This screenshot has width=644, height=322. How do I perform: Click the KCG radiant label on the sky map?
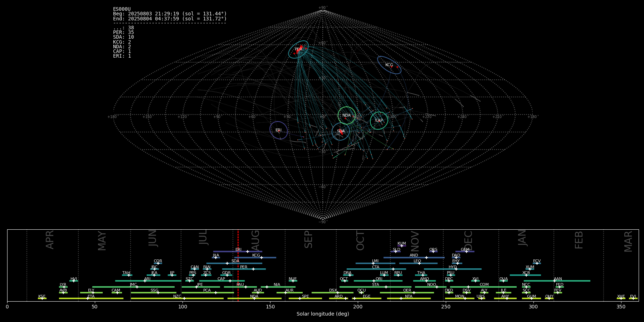(389, 65)
